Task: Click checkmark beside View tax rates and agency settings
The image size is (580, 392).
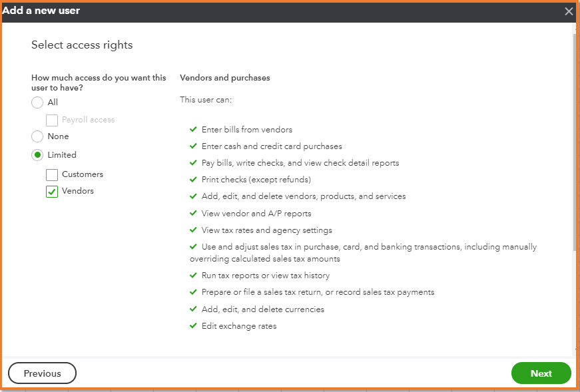Action: (x=193, y=230)
